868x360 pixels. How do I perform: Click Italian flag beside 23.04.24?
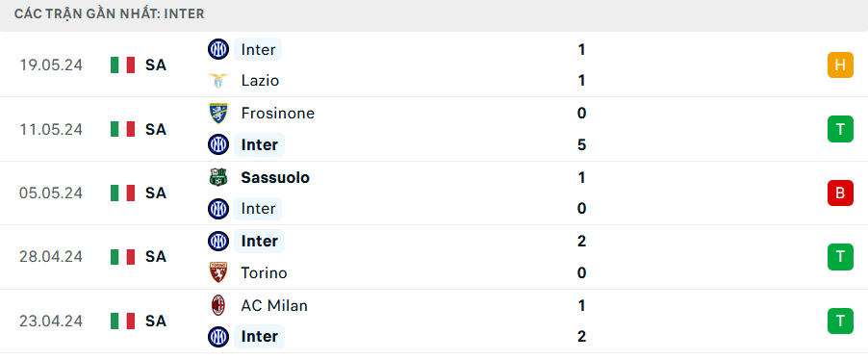pos(123,321)
